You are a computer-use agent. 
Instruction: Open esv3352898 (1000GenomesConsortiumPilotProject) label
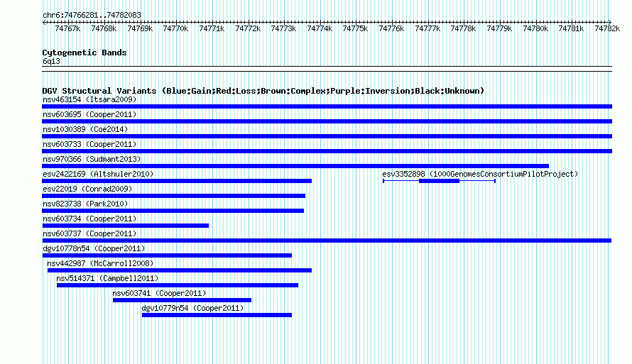(480, 174)
